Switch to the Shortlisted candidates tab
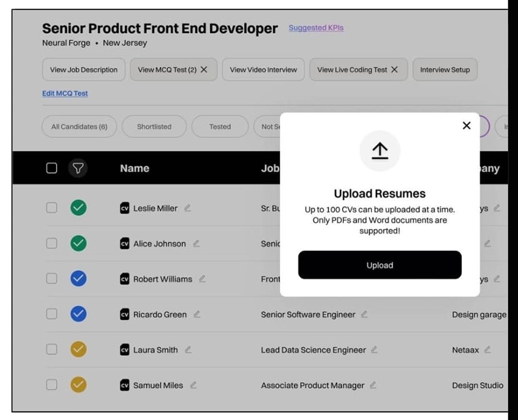This screenshot has height=420, width=518. point(154,127)
